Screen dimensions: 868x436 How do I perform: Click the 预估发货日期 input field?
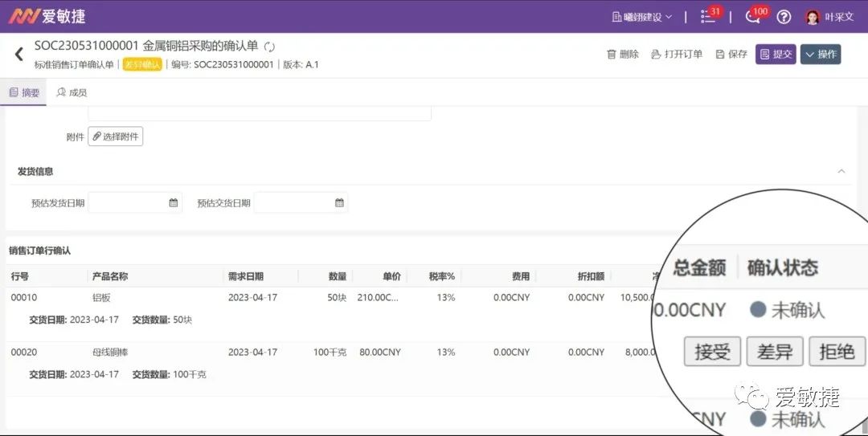(127, 203)
